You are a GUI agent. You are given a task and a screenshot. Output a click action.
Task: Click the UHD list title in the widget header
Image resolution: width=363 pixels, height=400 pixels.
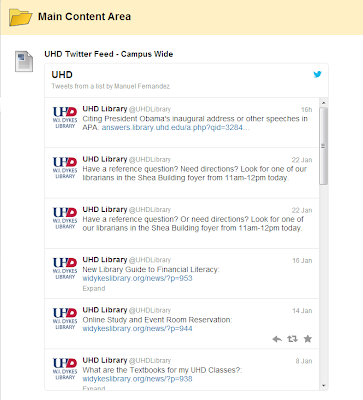coord(62,75)
